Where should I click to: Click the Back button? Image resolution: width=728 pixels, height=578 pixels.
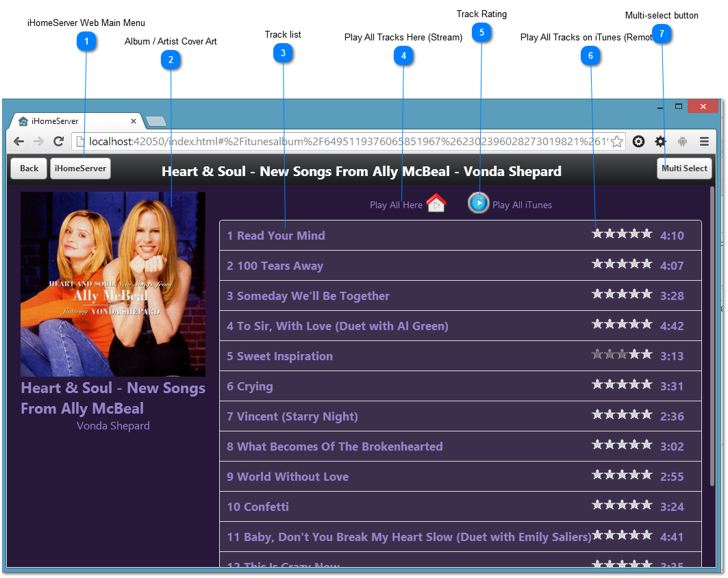point(29,168)
